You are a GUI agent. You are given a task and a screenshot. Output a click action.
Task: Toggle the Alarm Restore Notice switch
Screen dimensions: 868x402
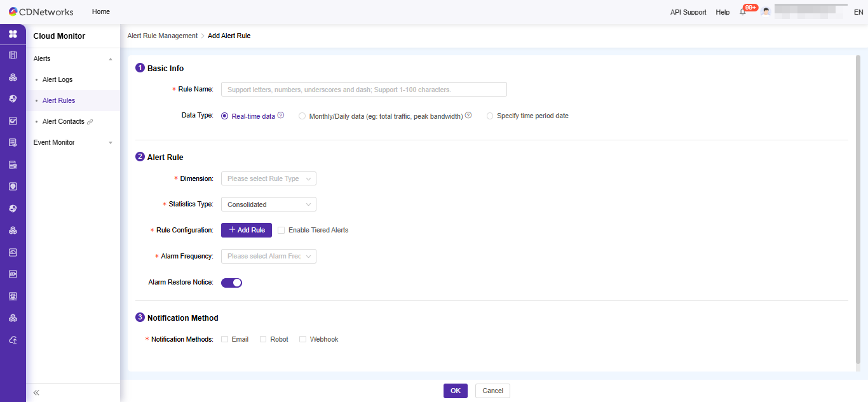[231, 283]
